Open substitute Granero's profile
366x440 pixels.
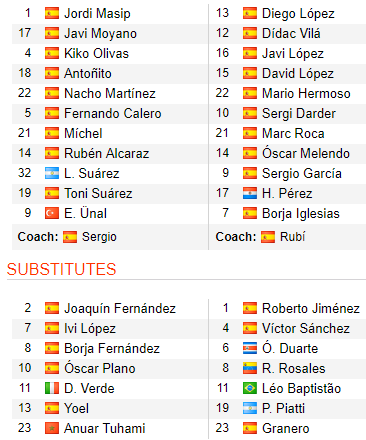point(286,428)
